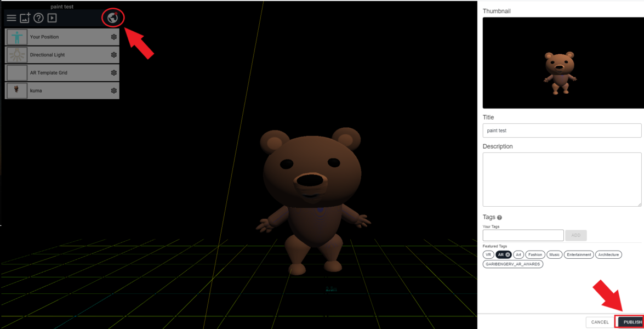Image resolution: width=644 pixels, height=329 pixels.
Task: Toggle the Entertainment featured tag
Action: pos(579,254)
